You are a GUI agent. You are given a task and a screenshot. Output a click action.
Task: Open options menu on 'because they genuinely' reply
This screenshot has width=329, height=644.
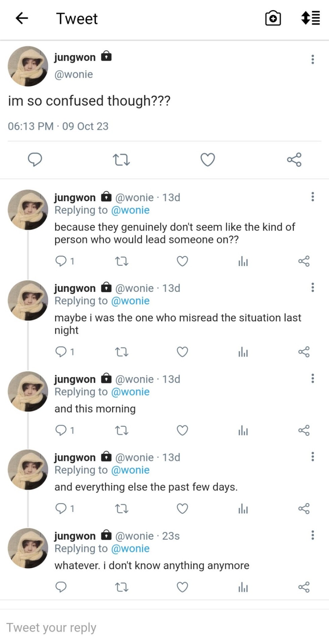pyautogui.click(x=313, y=197)
